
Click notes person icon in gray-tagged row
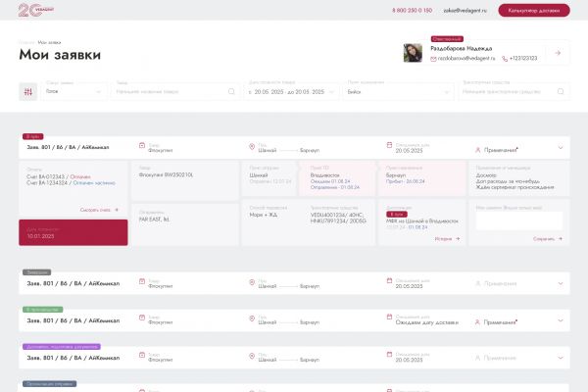(x=478, y=283)
